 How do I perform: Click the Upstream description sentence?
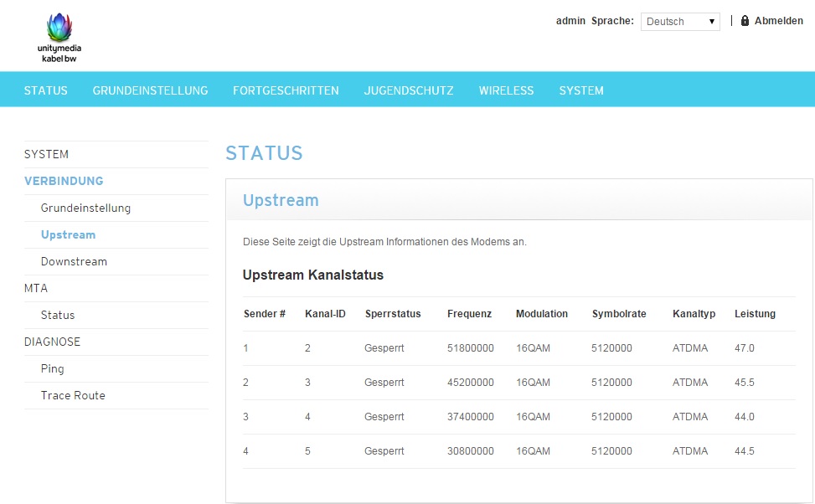(384, 242)
